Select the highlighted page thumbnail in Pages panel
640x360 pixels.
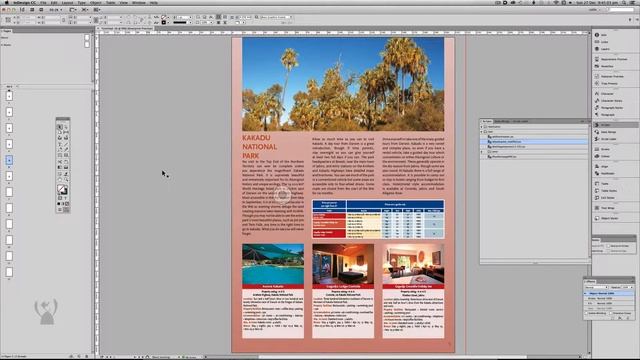point(9,160)
